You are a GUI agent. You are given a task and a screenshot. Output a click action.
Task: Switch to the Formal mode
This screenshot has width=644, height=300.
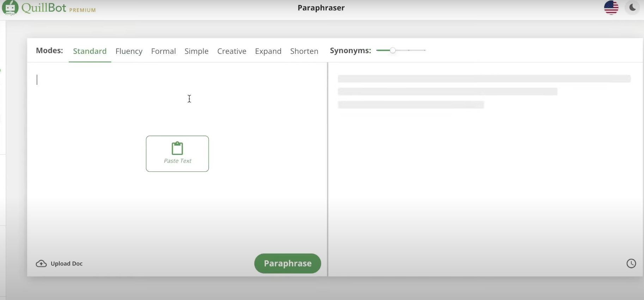pyautogui.click(x=164, y=51)
